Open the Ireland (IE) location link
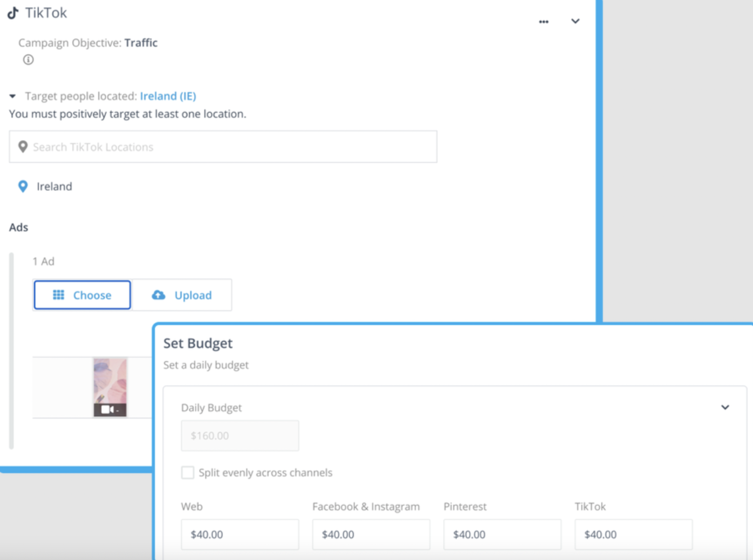Screen dimensions: 753x560 pyautogui.click(x=168, y=96)
